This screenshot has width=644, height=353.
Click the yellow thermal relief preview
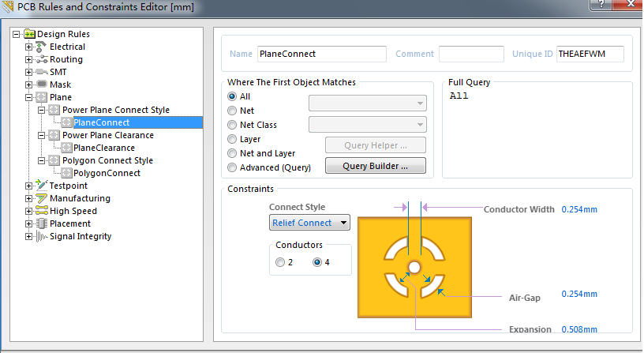coord(414,268)
